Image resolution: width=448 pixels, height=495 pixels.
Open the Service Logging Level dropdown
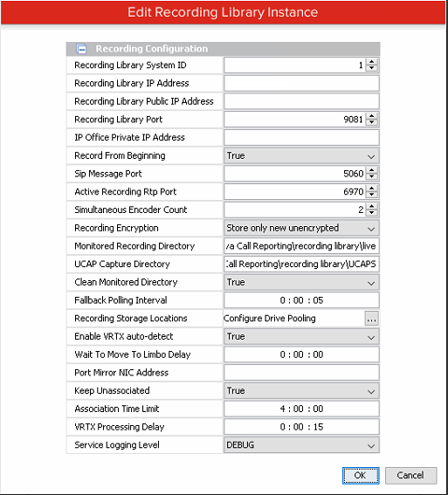click(x=301, y=445)
